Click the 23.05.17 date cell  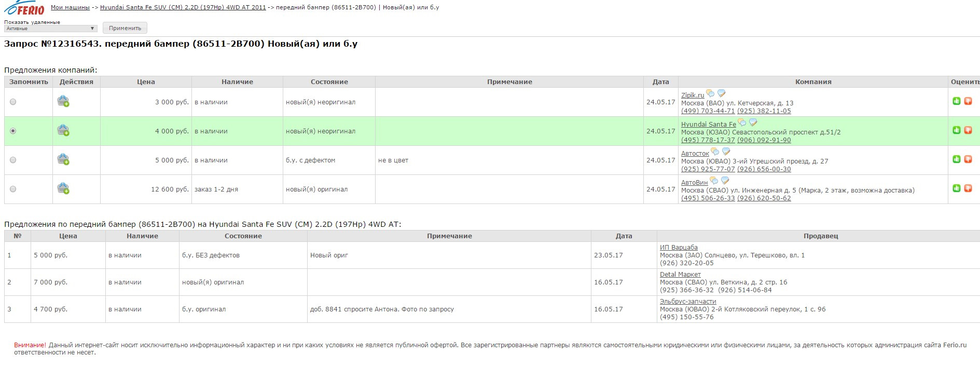(x=624, y=255)
